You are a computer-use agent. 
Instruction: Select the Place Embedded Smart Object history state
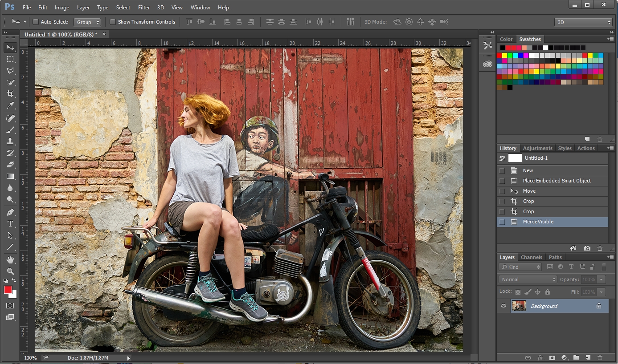tap(557, 181)
